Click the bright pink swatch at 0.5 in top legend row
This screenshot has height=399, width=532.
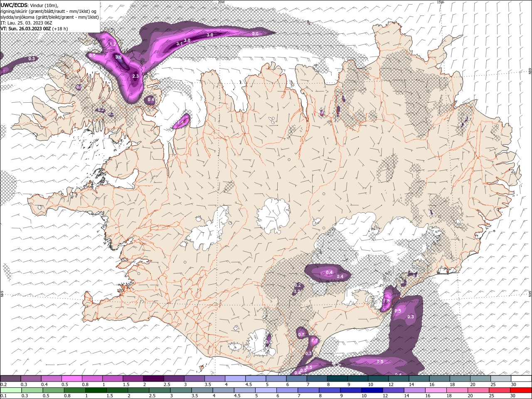[x=71, y=378]
